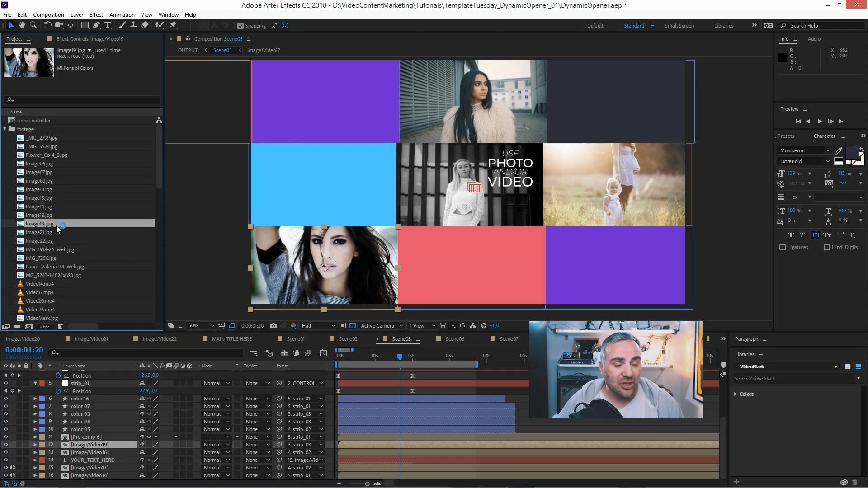Expand the color 16 layer properties
Screen dimensions: 868x488
coord(35,399)
